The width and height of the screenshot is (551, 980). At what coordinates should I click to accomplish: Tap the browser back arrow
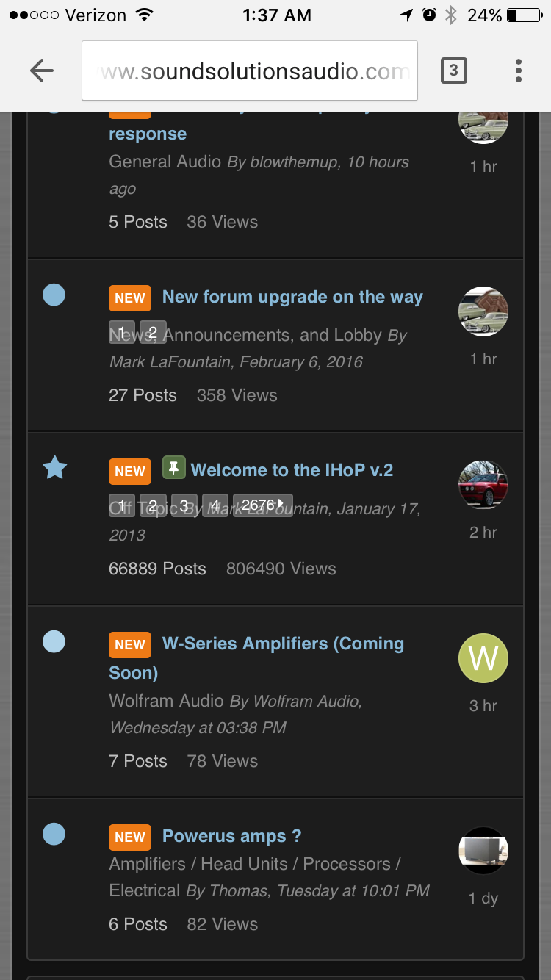click(x=42, y=71)
